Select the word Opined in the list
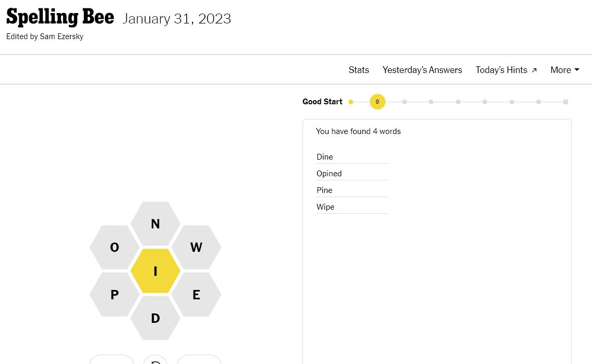This screenshot has width=592, height=364. coord(329,173)
